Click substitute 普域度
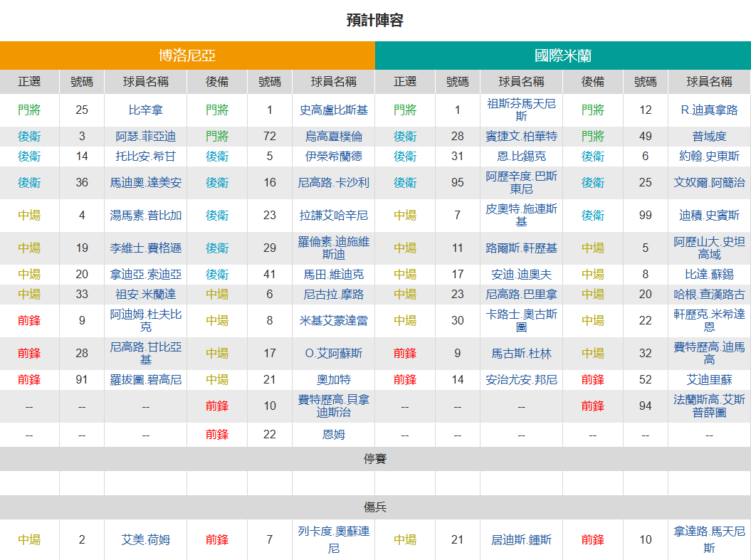The width and height of the screenshot is (751, 560). (x=709, y=137)
